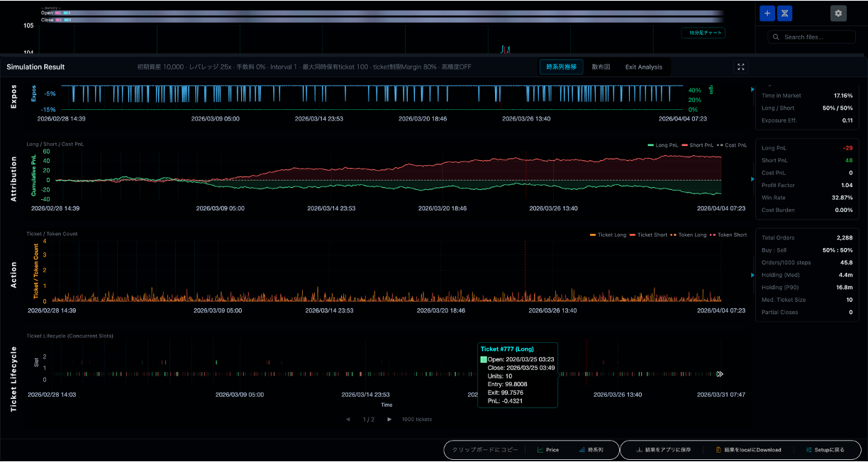Expand Simulation Result panel to fullscreen
This screenshot has height=462, width=868.
point(740,67)
